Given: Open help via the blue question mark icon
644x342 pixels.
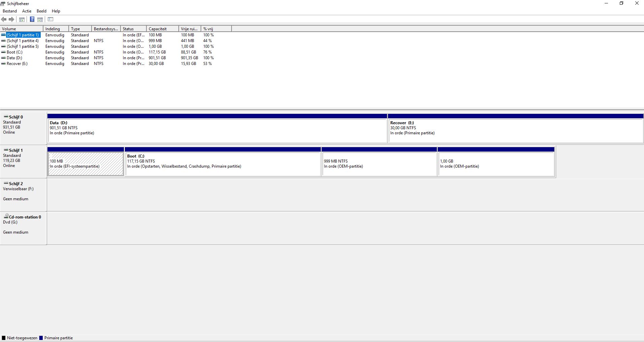Looking at the screenshot, I should 32,20.
